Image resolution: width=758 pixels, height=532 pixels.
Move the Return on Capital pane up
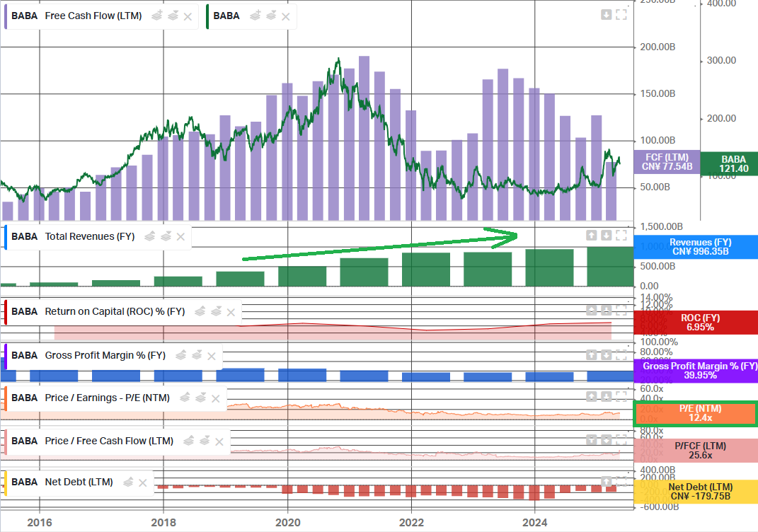tap(591, 310)
